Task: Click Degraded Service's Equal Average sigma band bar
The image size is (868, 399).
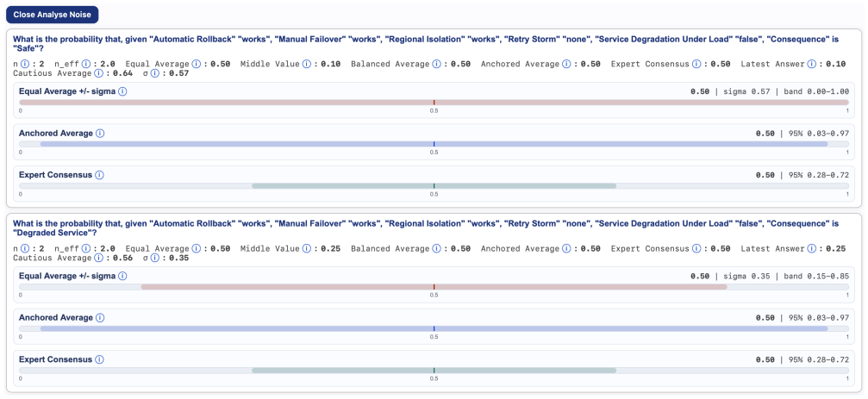Action: 434,287
